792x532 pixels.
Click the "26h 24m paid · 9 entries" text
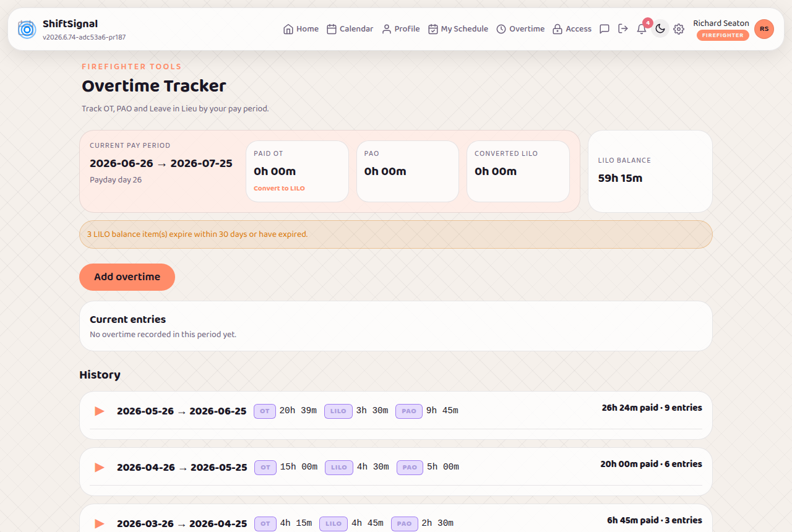[x=652, y=408]
